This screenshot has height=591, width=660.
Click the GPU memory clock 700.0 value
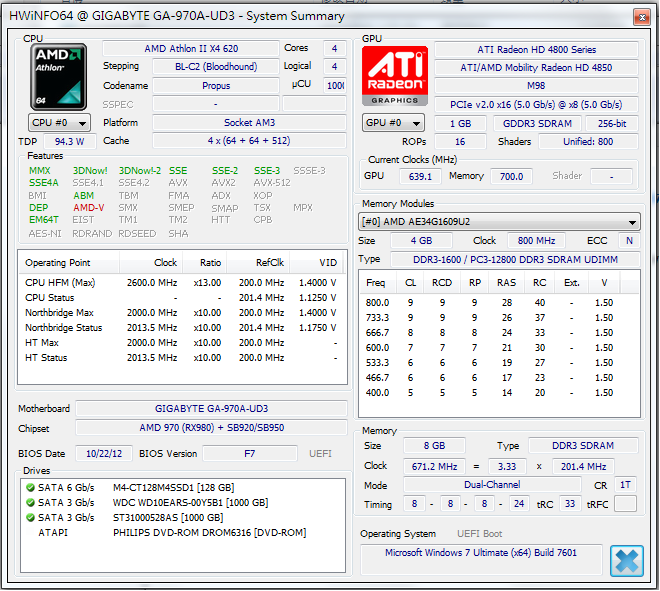(511, 176)
